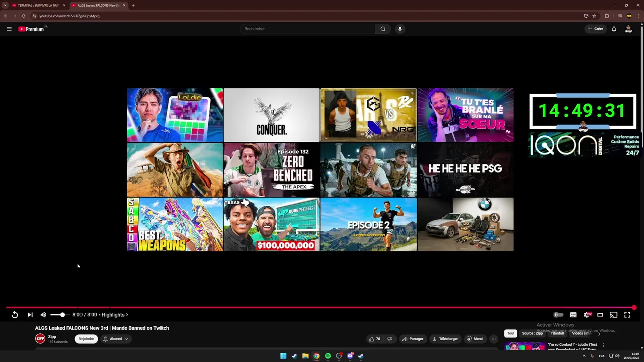644x362 pixels.
Task: Like the video (78 likes)
Action: point(375,339)
